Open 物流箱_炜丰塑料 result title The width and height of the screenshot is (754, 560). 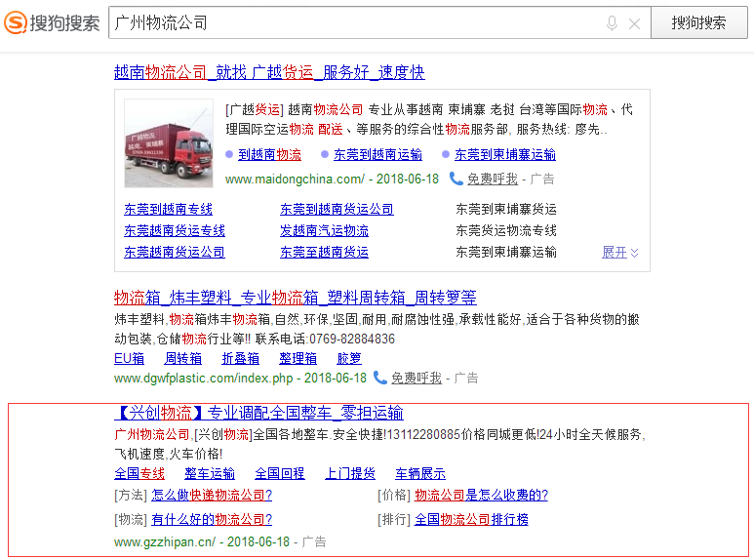pos(296,298)
